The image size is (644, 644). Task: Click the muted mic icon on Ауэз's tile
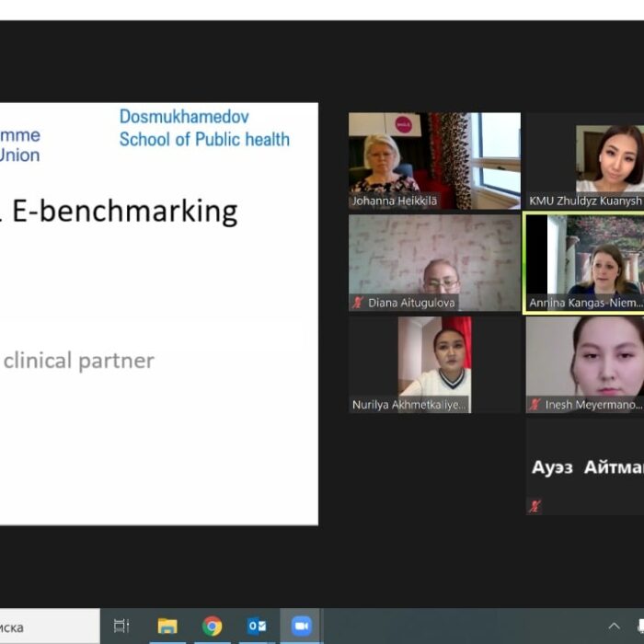[535, 505]
